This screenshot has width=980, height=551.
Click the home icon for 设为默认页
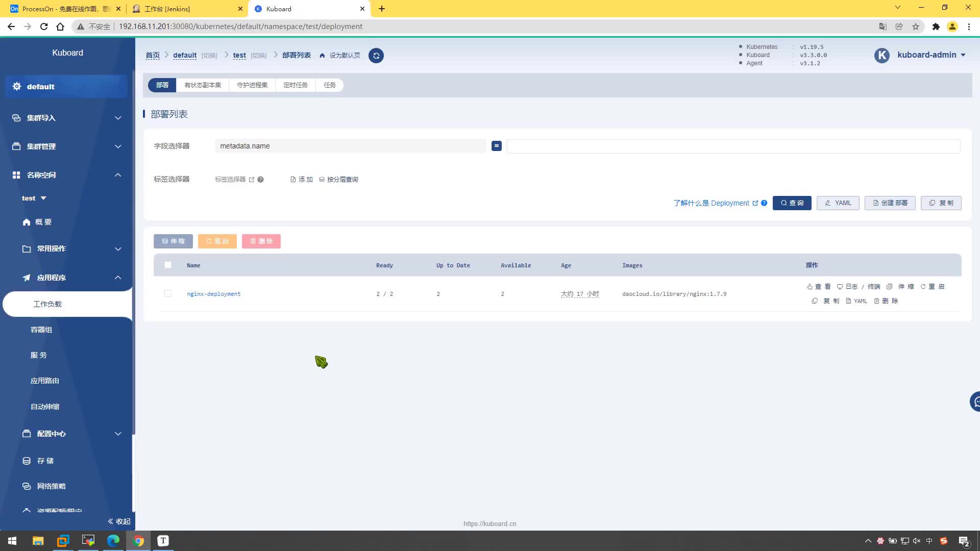[x=322, y=56]
